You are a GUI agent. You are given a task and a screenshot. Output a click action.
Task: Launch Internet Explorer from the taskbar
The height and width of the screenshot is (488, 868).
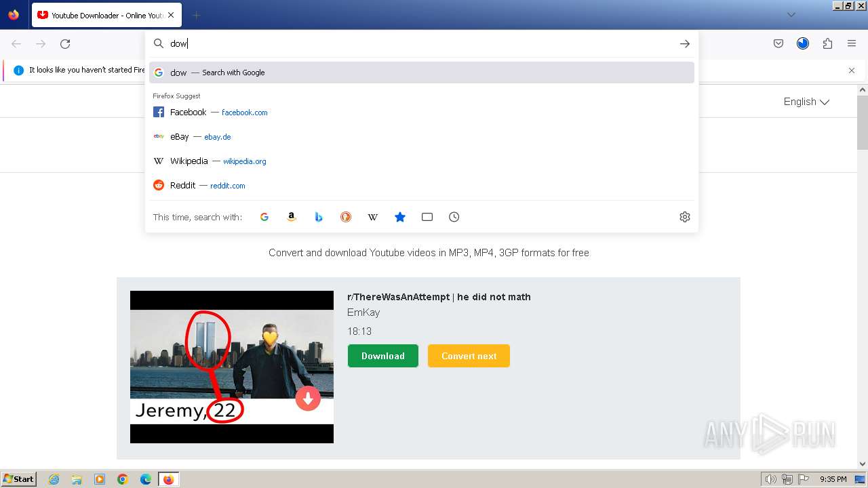point(54,479)
